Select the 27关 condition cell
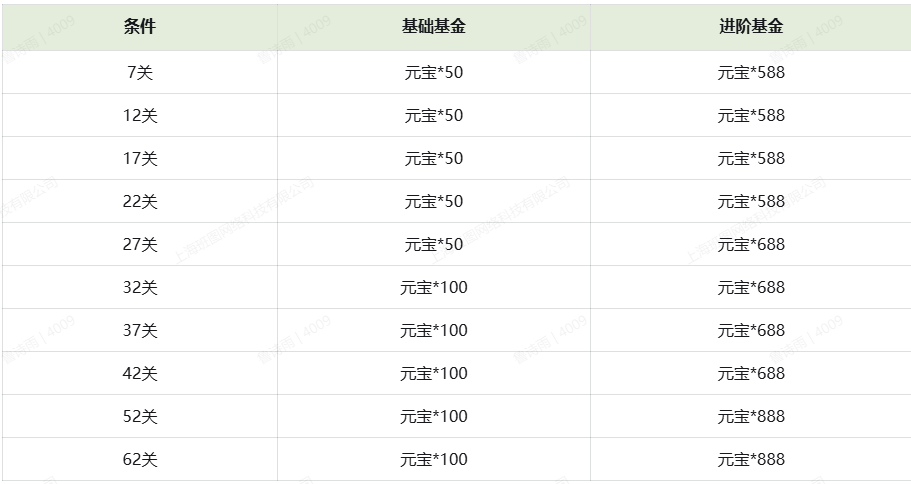 click(x=140, y=245)
